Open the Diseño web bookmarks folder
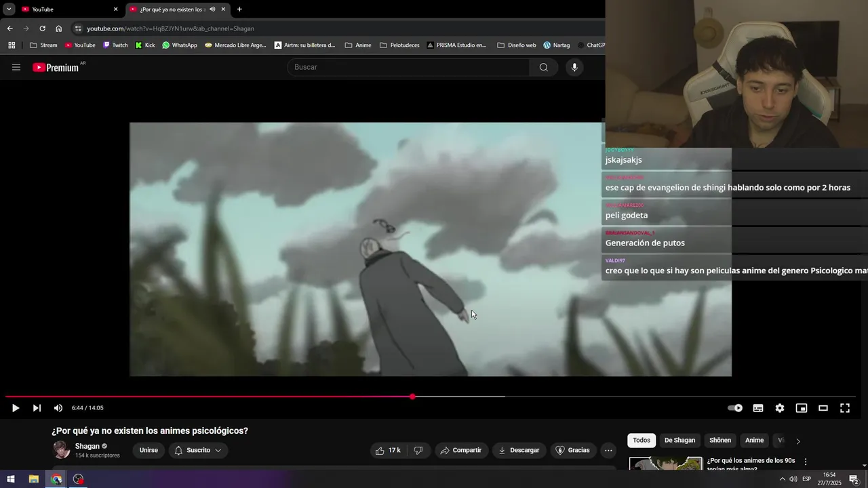Screen dimensions: 868x488 (517, 45)
